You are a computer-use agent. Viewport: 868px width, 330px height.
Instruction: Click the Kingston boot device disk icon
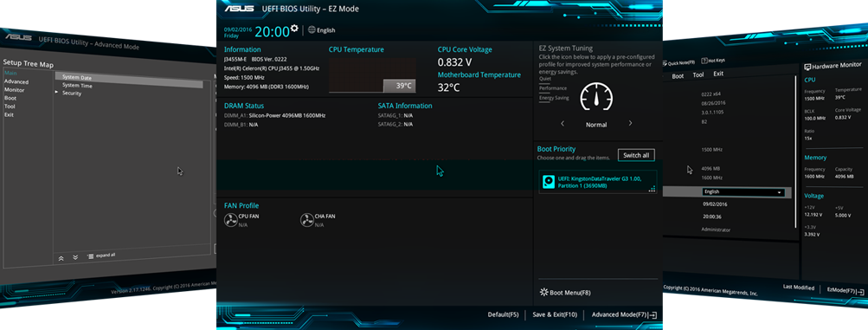[x=549, y=182]
